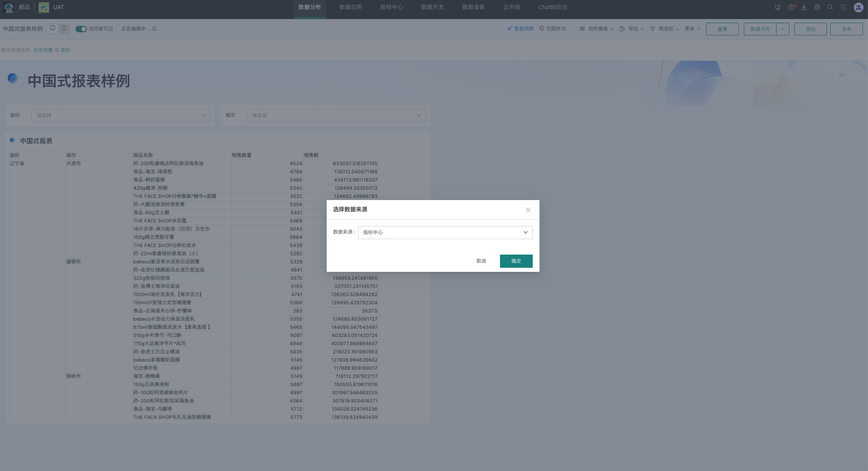The height and width of the screenshot is (471, 868).
Task: Open the 数据开发 tab
Action: (x=432, y=7)
